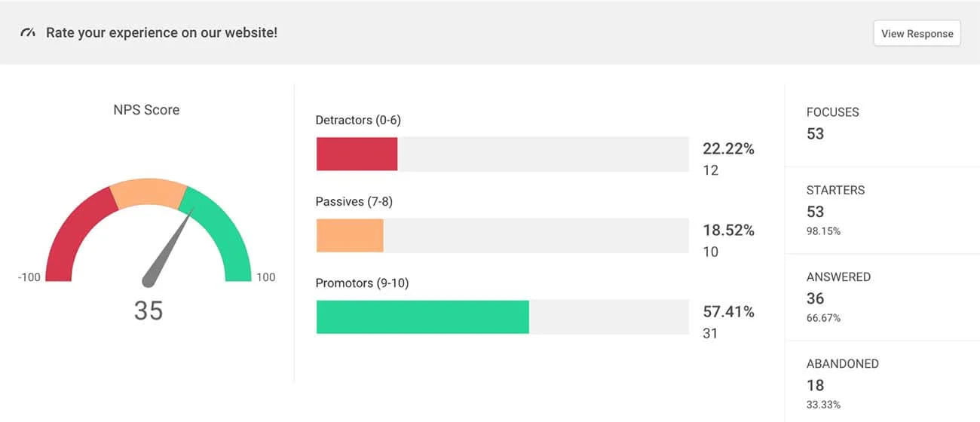The width and height of the screenshot is (980, 422).
Task: Click the 22.22% detractors percentage
Action: [728, 148]
